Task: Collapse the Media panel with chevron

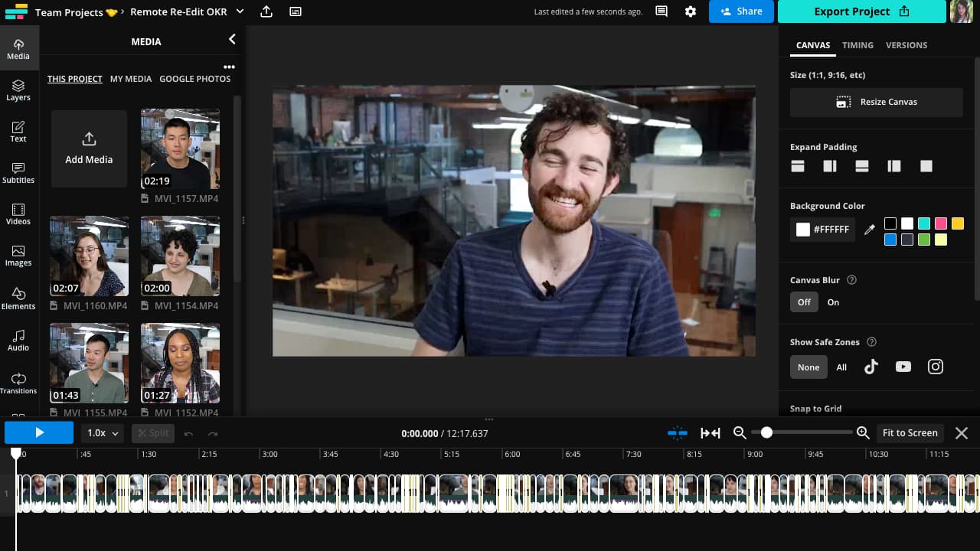Action: [x=232, y=39]
